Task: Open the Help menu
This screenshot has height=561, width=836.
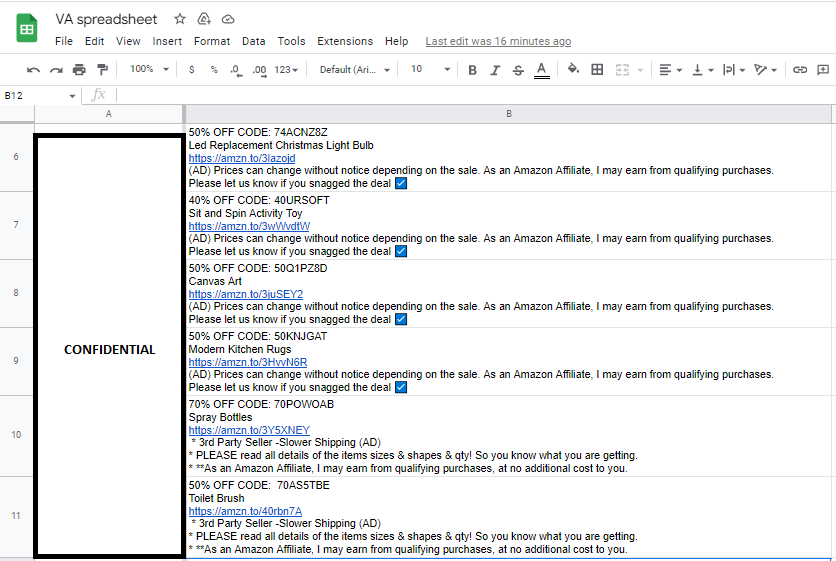Action: click(x=396, y=41)
